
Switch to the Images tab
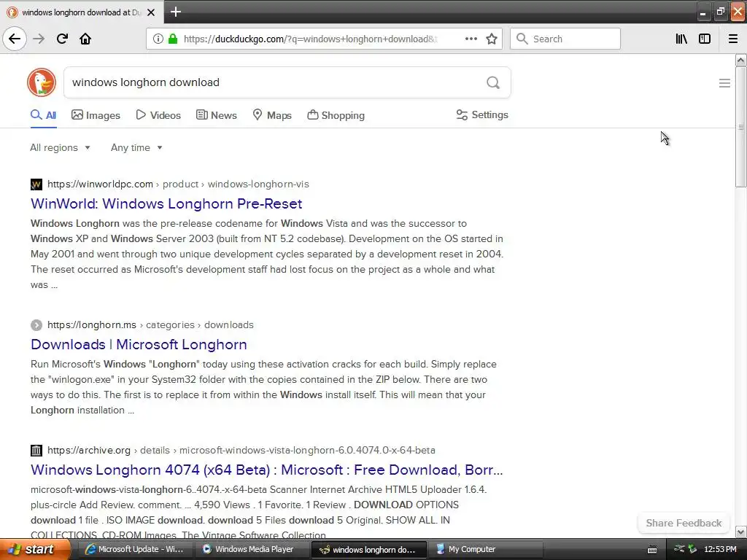(96, 115)
